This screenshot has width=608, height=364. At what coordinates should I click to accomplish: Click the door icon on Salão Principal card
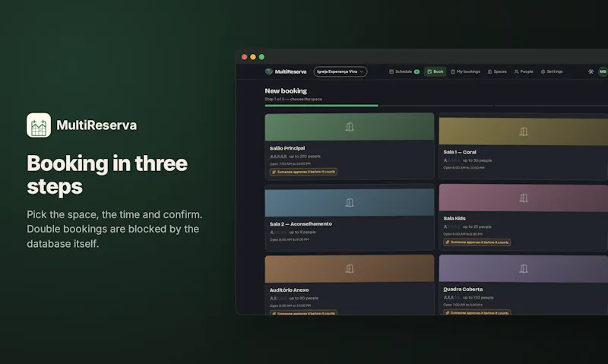click(350, 127)
